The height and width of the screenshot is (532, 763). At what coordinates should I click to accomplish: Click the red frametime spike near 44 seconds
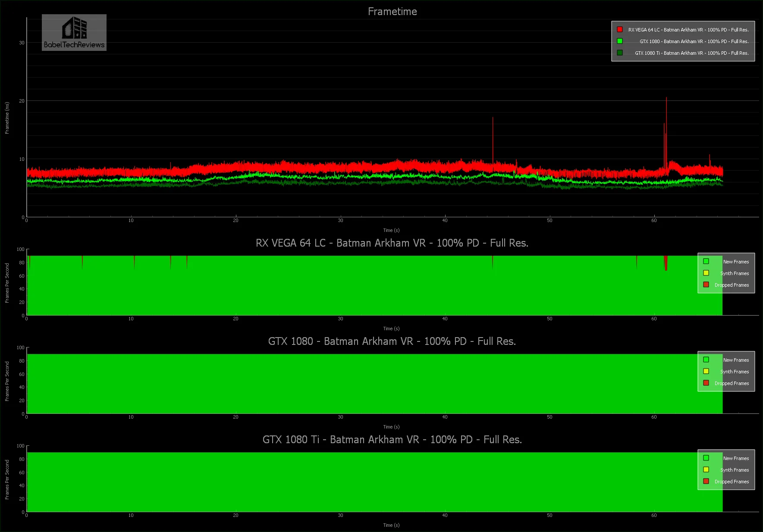tap(493, 140)
